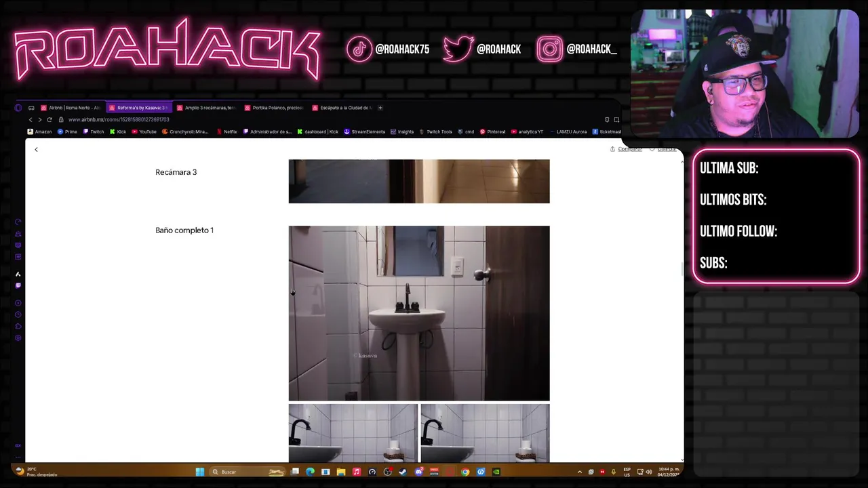Open the analytics YT bookmark
This screenshot has width=868, height=488.
(527, 131)
